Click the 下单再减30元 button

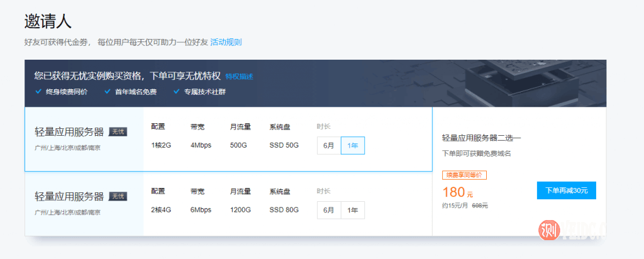(x=567, y=190)
